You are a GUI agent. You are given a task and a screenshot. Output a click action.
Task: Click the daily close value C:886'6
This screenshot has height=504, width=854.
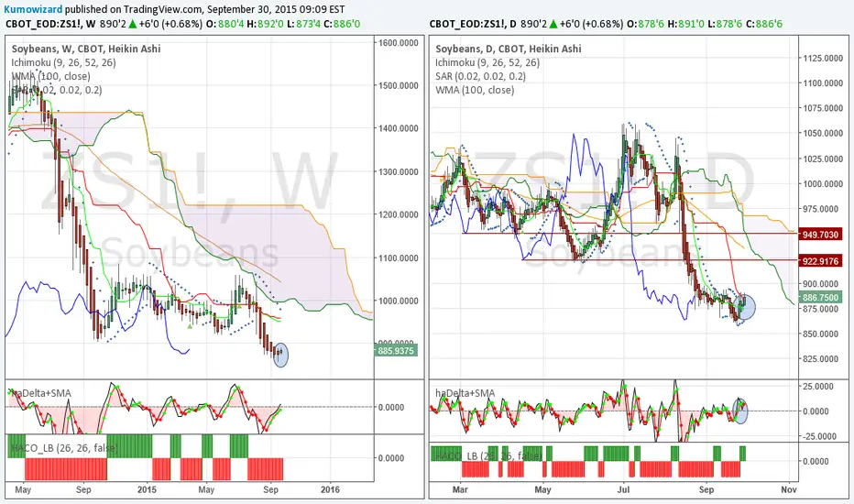point(764,24)
